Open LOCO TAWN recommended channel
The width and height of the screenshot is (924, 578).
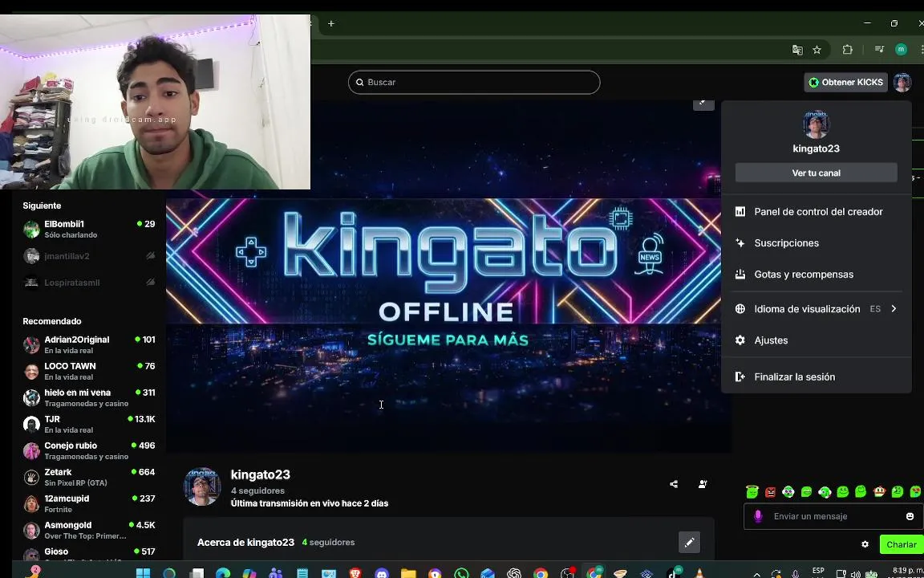pos(89,371)
